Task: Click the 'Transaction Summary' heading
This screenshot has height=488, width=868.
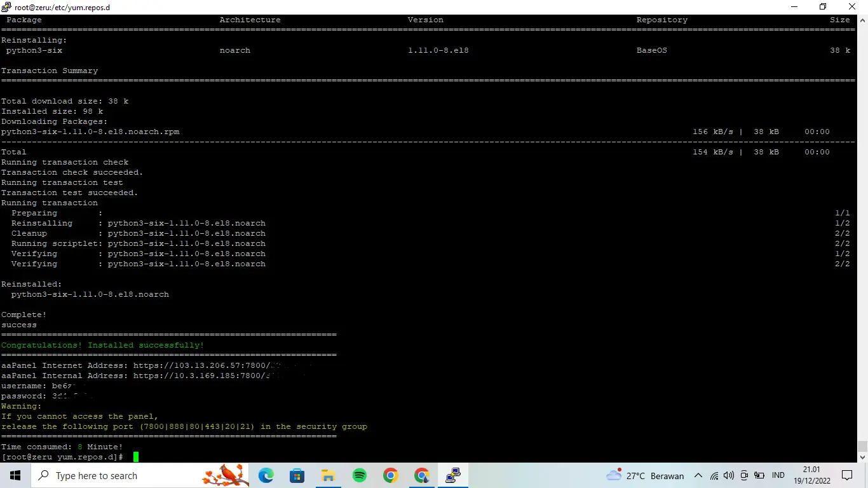Action: pos(50,71)
